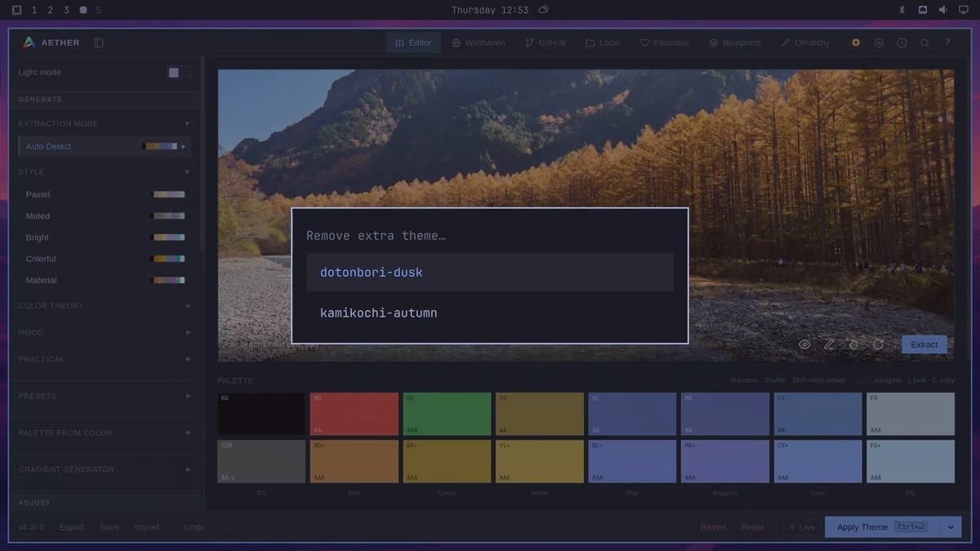Click Shuffle above the palette

coord(775,380)
